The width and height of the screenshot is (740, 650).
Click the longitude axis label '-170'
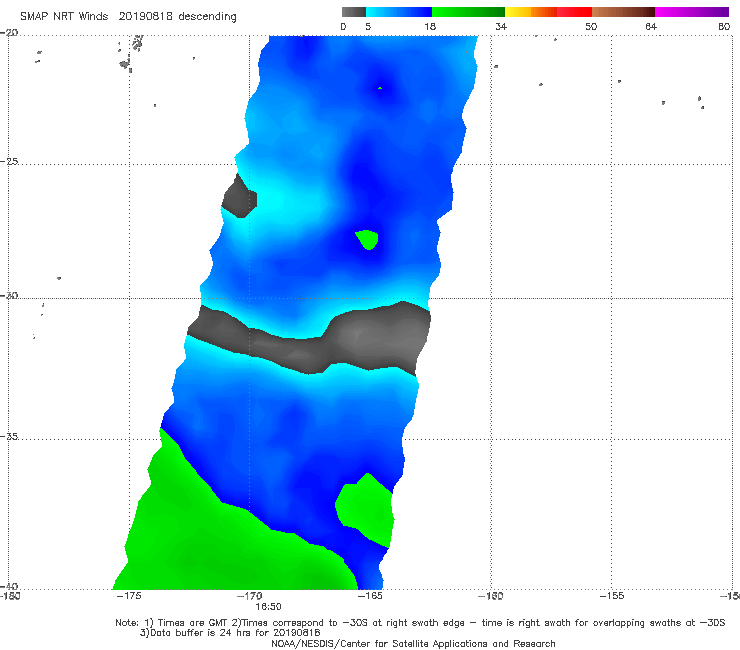tap(250, 596)
